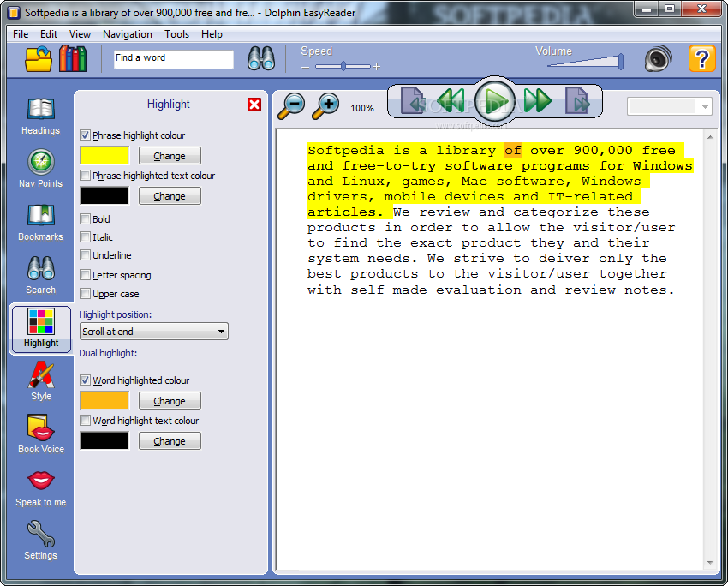Click the document scrollbar down arrow

click(710, 563)
